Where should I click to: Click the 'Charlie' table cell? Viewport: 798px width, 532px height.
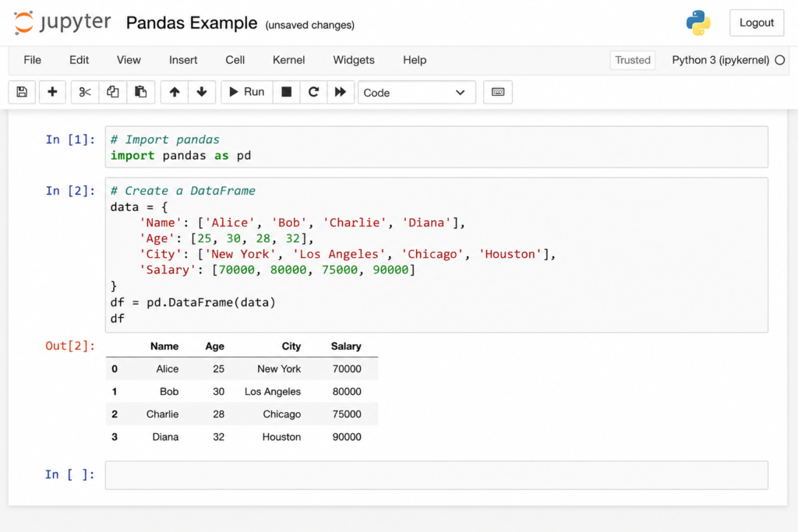(x=162, y=414)
